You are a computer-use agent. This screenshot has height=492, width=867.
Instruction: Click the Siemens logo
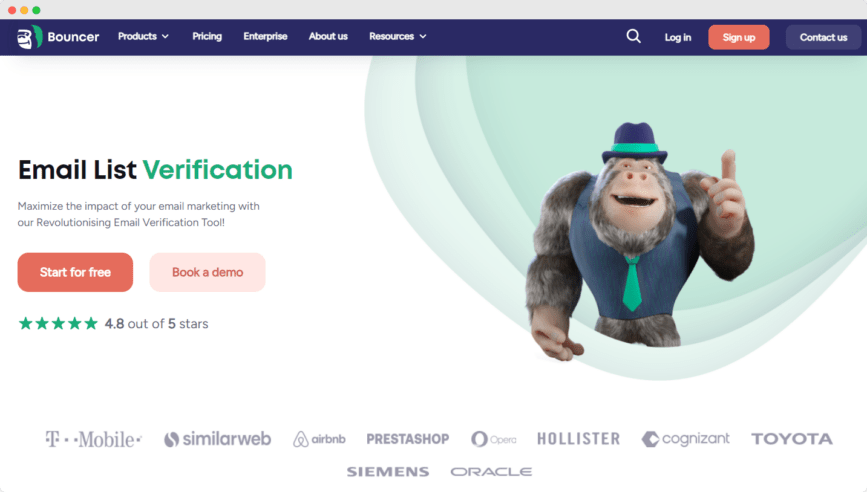coord(388,472)
